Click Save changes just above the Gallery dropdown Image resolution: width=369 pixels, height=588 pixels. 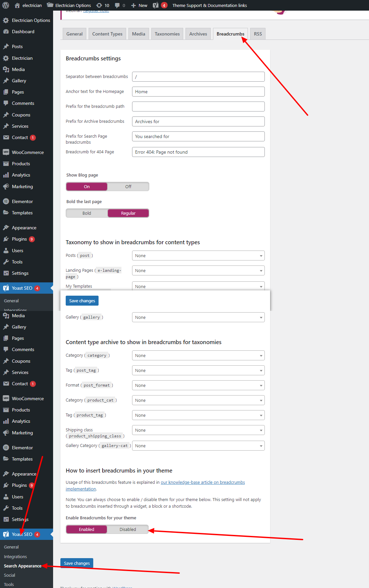click(82, 301)
